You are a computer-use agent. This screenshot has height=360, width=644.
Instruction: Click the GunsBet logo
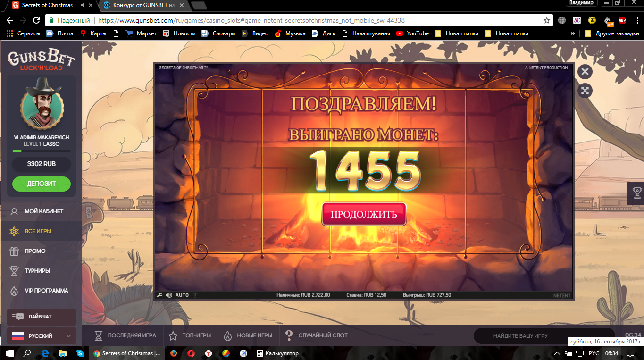[42, 60]
